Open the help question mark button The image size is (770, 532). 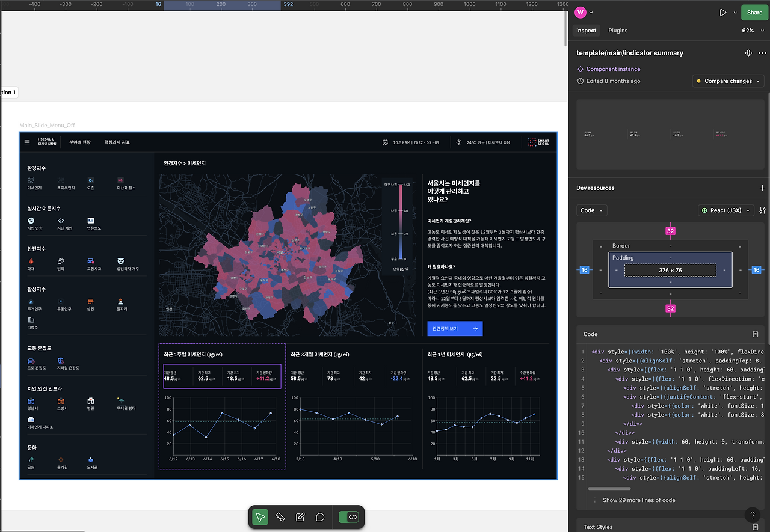coord(753,515)
